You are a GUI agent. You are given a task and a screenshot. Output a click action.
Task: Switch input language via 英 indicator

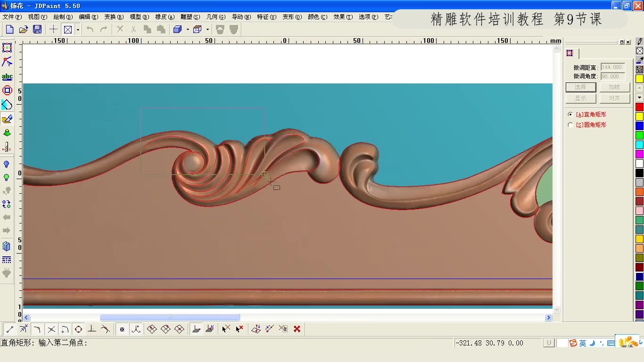point(583,343)
